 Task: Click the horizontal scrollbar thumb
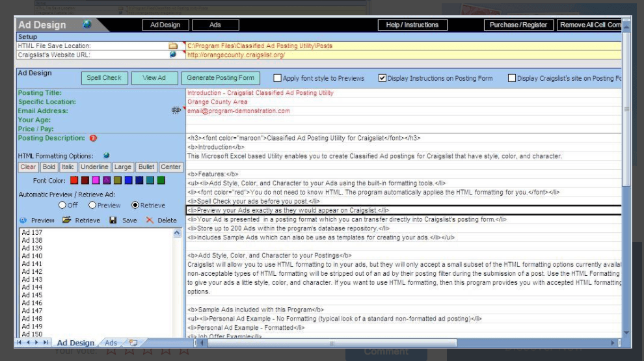click(x=332, y=343)
